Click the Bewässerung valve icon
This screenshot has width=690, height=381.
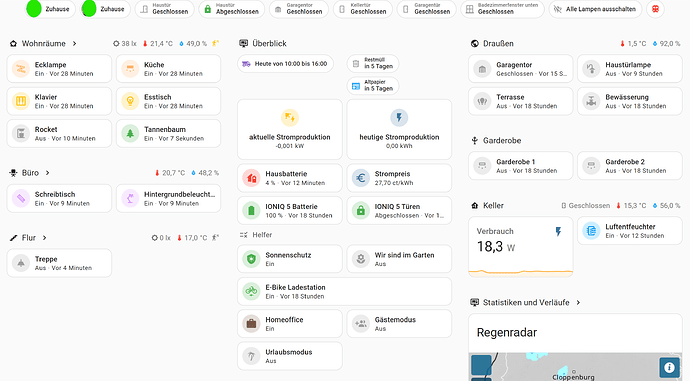[x=591, y=101]
